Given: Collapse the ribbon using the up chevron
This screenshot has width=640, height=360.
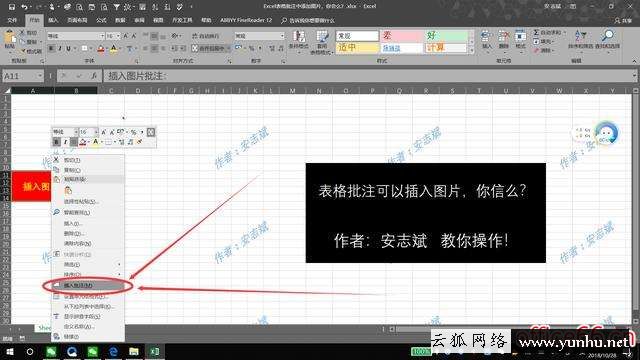Looking at the screenshot, I should tap(634, 61).
